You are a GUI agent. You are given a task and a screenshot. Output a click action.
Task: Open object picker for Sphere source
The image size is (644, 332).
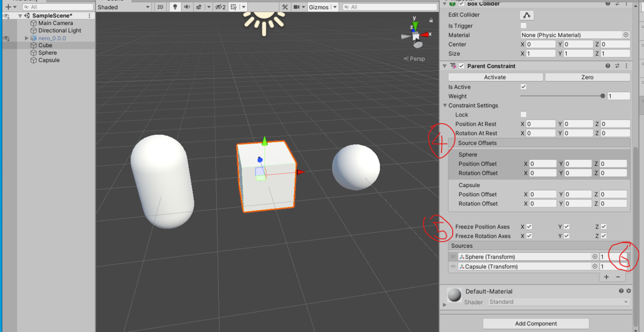[x=595, y=257]
